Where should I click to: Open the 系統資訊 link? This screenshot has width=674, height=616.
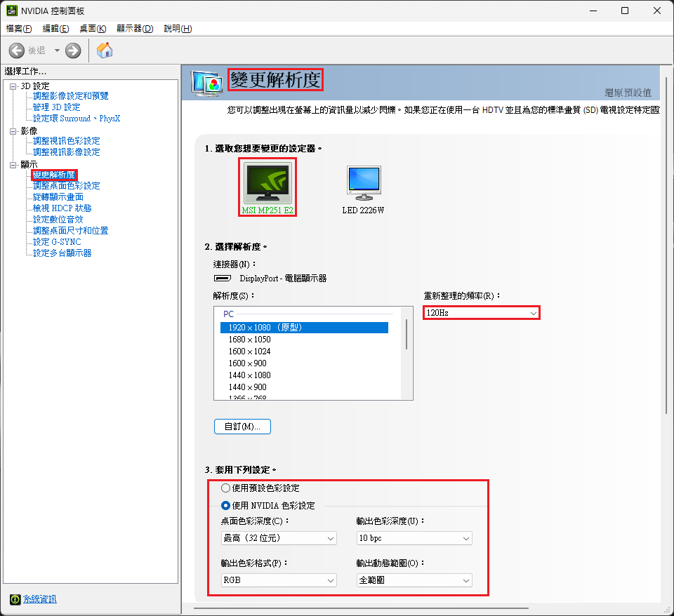pyautogui.click(x=39, y=599)
